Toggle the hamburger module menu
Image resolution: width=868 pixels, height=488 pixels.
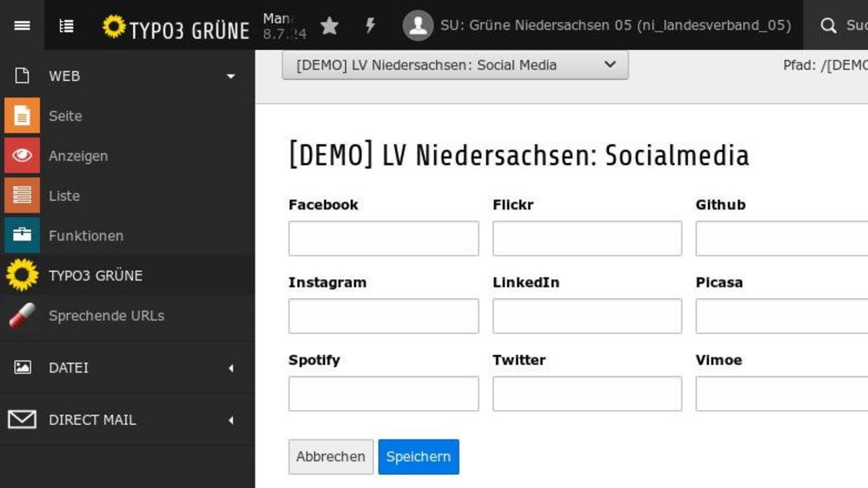(x=22, y=25)
